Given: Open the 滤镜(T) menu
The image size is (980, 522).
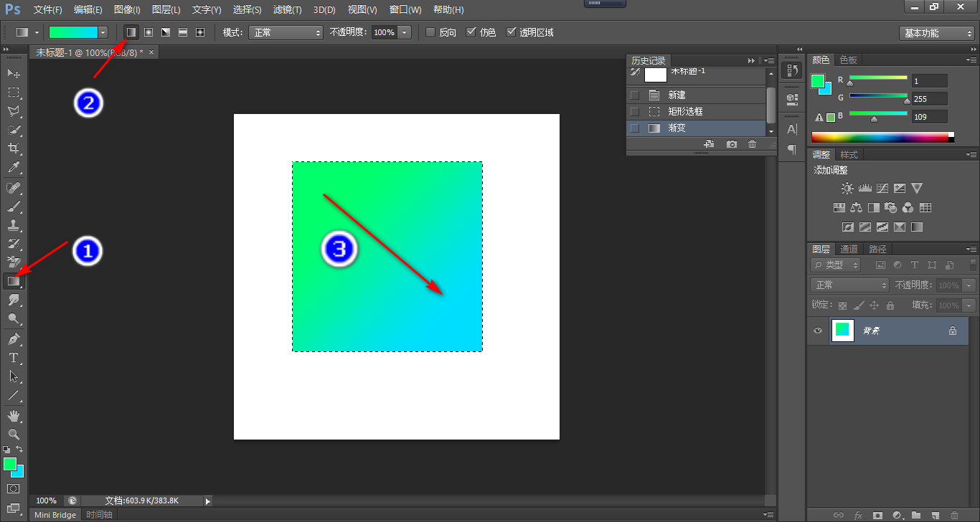Looking at the screenshot, I should 287,10.
